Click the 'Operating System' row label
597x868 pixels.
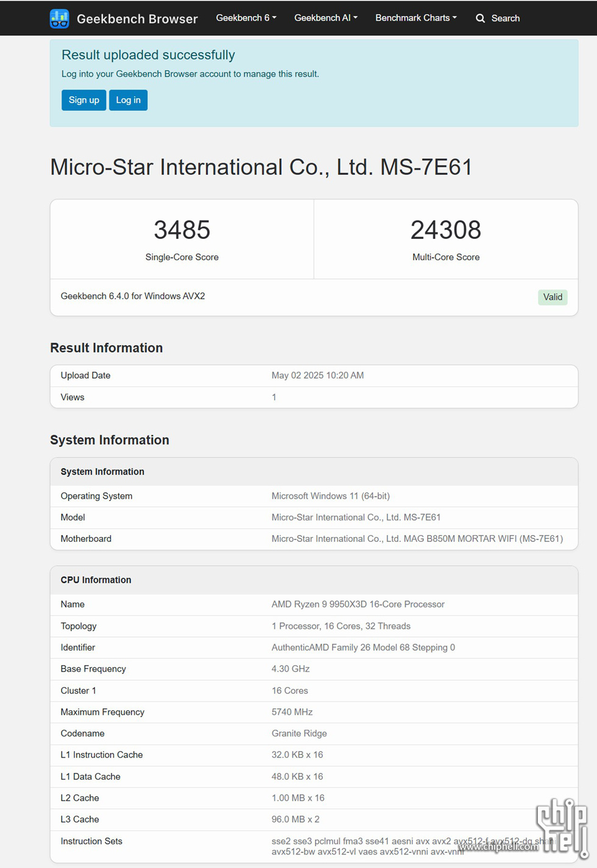96,496
